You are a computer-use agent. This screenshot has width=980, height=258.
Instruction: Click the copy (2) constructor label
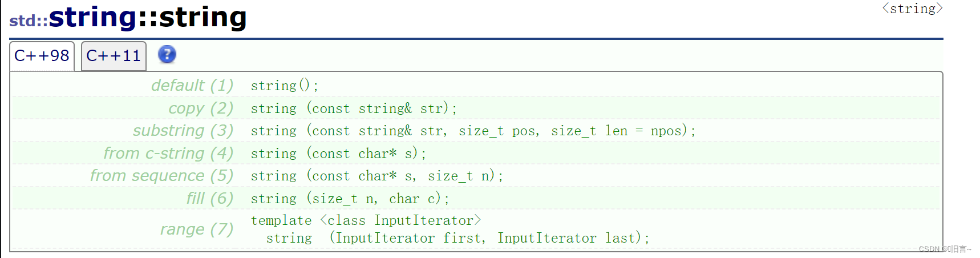click(201, 108)
